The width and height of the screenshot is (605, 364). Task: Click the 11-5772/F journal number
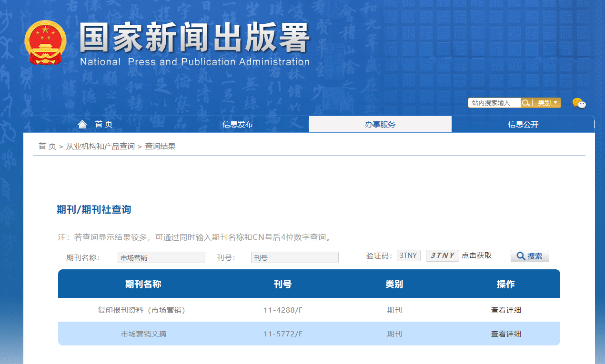[283, 334]
